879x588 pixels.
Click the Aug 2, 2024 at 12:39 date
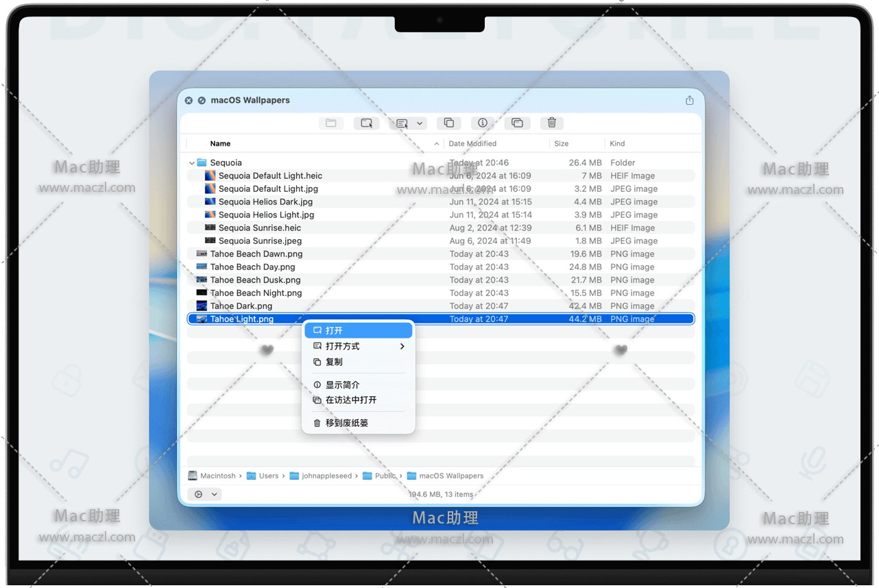pos(490,228)
